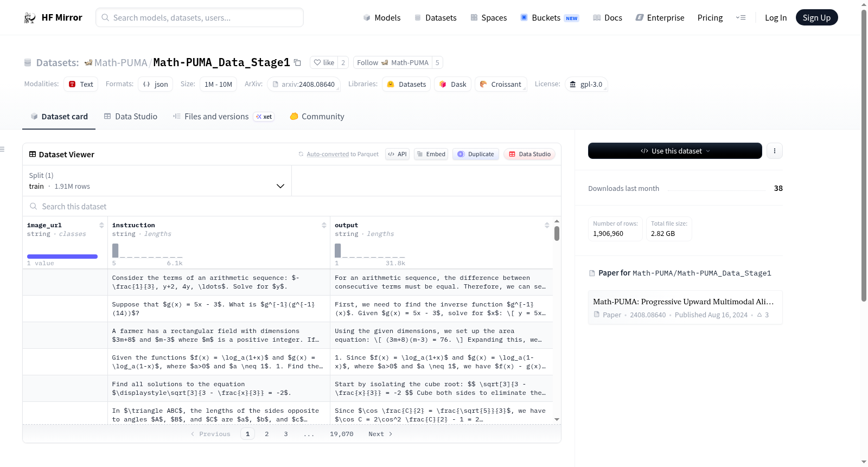The height and width of the screenshot is (467, 868).
Task: Click the search magnifier in the dataset viewer
Action: [x=34, y=206]
